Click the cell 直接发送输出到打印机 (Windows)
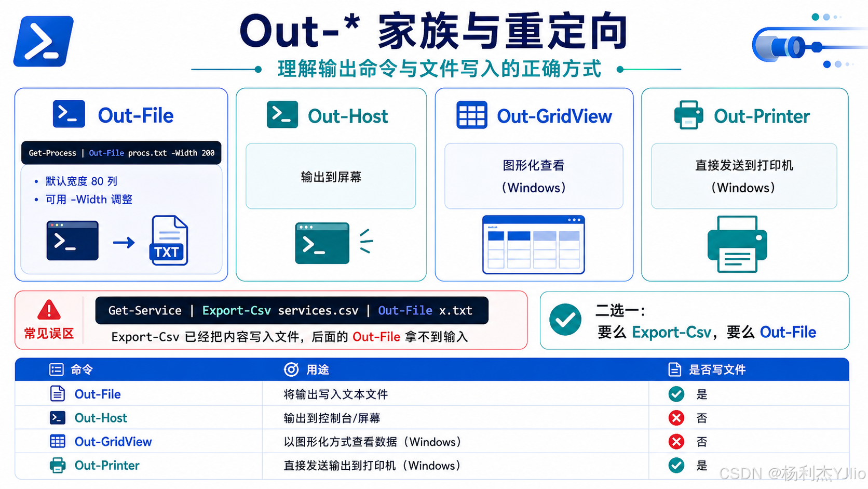Viewport: 868px width, 489px height. point(372,466)
